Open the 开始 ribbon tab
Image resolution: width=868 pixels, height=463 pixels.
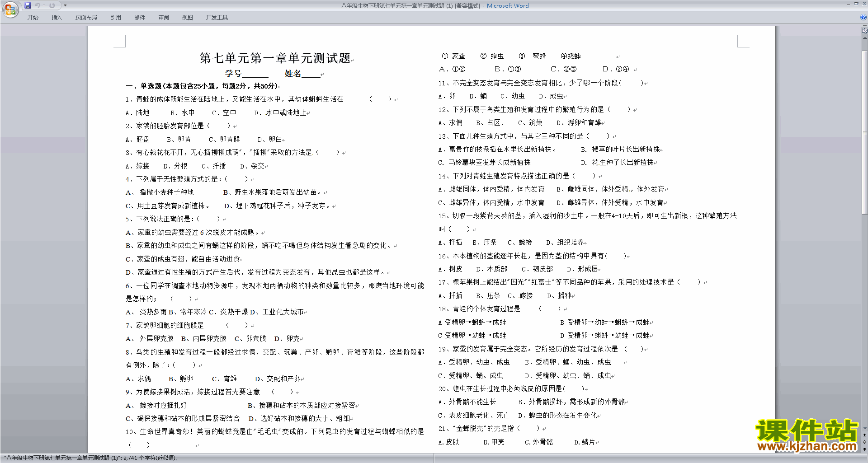coord(33,18)
